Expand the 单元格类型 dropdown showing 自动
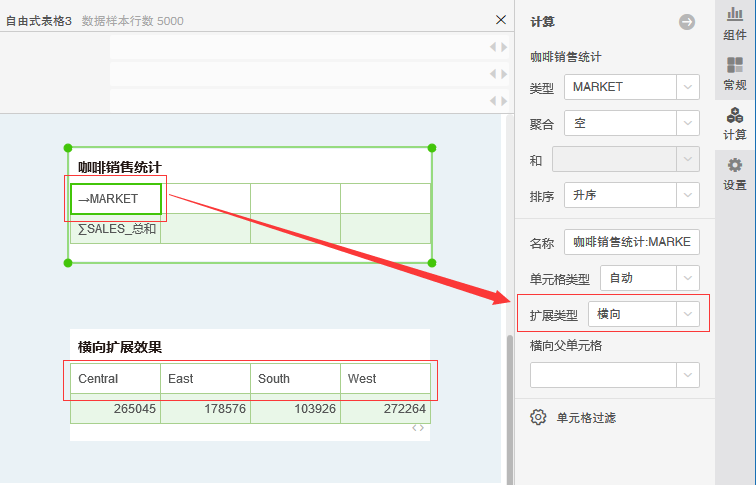The width and height of the screenshot is (756, 485). (x=687, y=278)
